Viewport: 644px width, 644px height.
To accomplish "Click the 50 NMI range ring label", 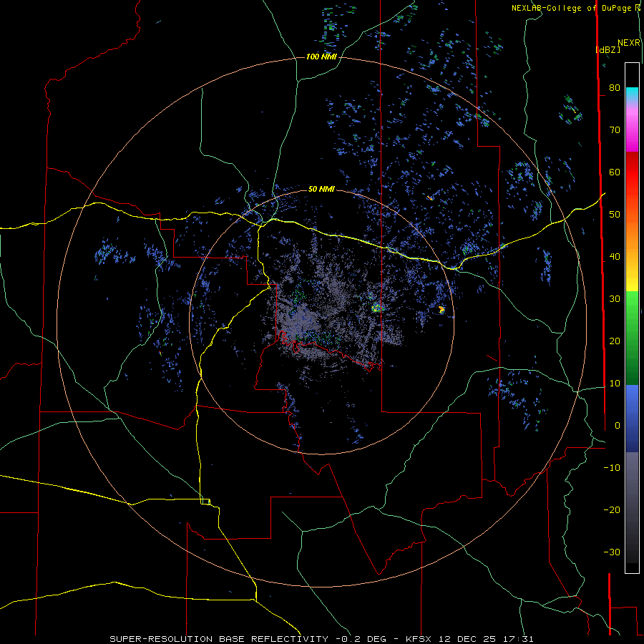I will tap(321, 190).
